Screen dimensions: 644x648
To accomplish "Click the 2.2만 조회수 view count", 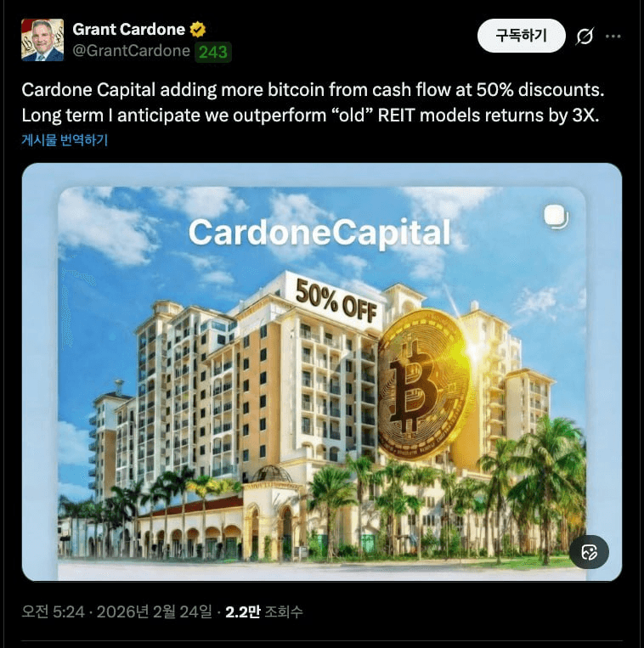I will point(264,611).
